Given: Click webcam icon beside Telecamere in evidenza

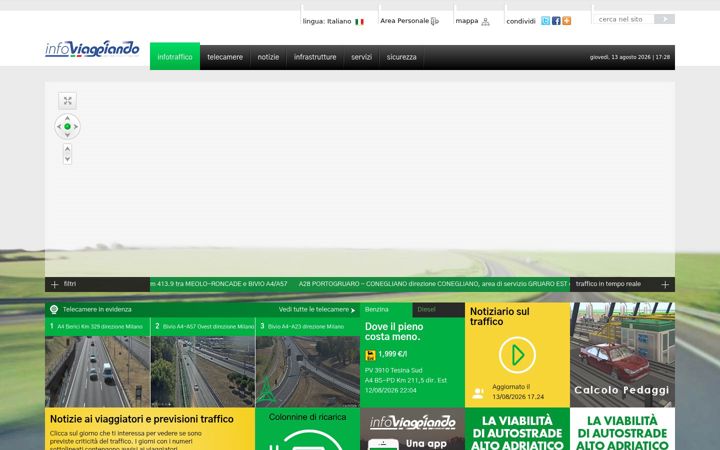Looking at the screenshot, I should pyautogui.click(x=54, y=309).
